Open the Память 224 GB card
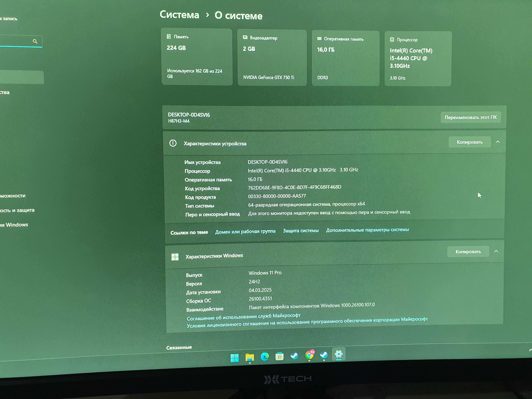Image resolution: width=532 pixels, height=399 pixels. pyautogui.click(x=197, y=57)
